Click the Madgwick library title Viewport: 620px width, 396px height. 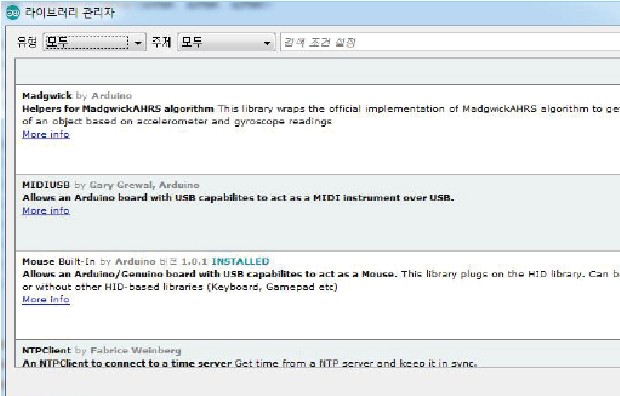click(47, 96)
